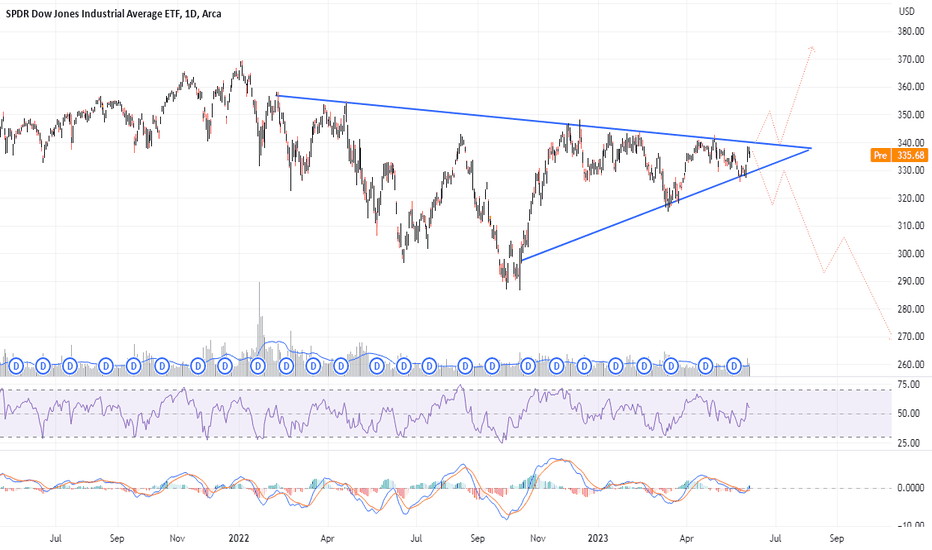Viewport: 932px width, 550px height.
Task: Click the 350.00 price axis label
Action: (x=911, y=115)
